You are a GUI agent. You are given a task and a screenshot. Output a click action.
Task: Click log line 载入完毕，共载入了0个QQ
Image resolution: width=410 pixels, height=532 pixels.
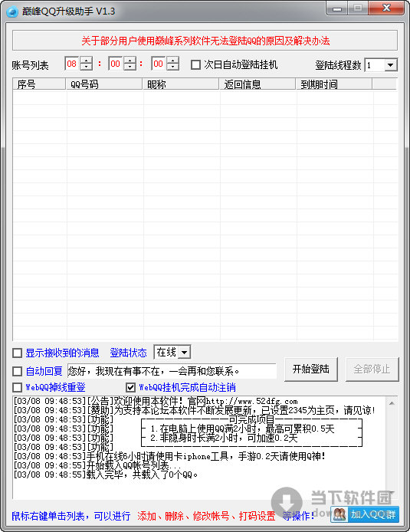pos(106,475)
